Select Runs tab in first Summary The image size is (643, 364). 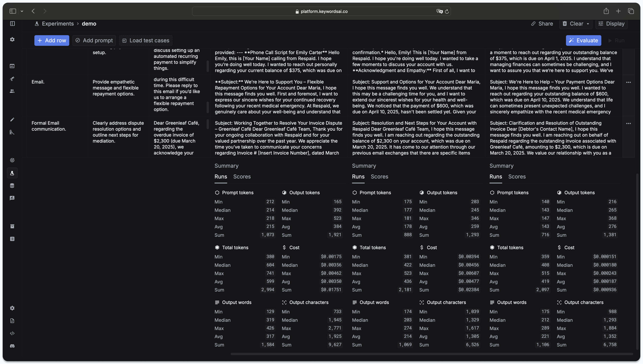pos(221,176)
